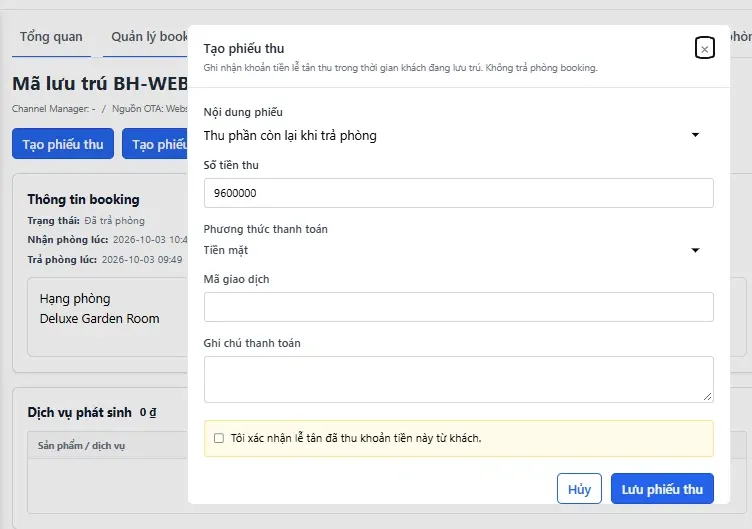752x529 pixels.
Task: Click the background Tạo phiếu thu button
Action: point(63,143)
